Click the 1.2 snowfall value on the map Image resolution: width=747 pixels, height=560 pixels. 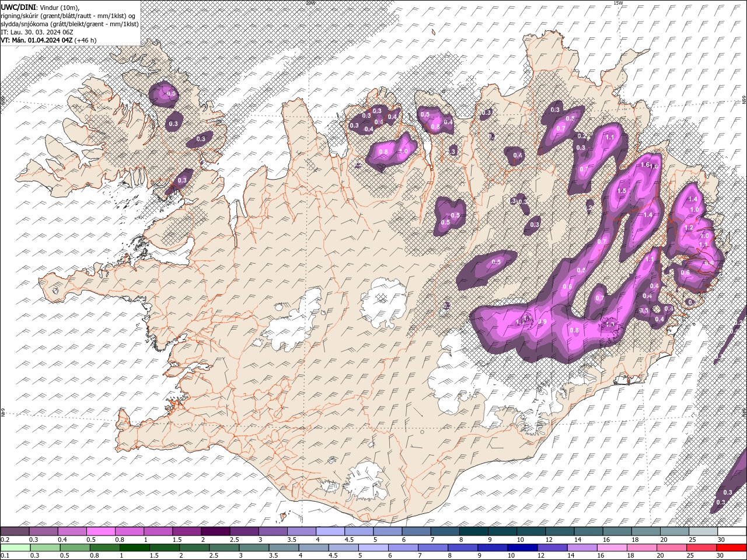click(689, 228)
